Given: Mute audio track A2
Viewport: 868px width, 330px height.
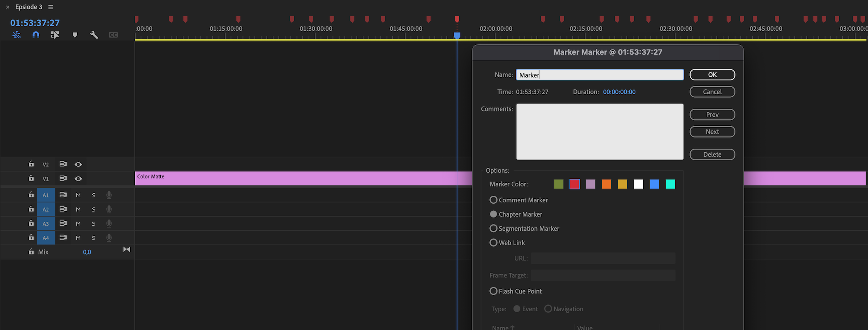Looking at the screenshot, I should click(x=78, y=209).
